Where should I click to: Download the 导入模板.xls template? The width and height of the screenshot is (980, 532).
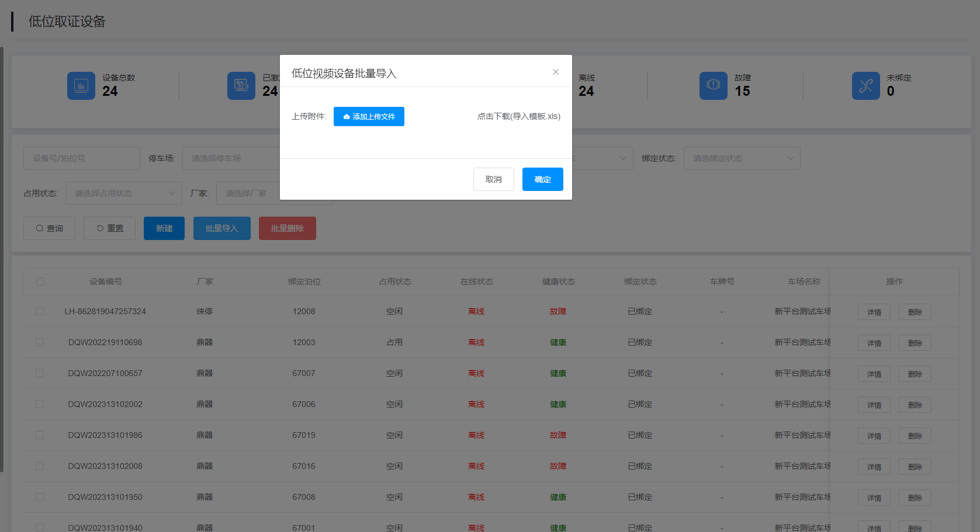(x=518, y=116)
